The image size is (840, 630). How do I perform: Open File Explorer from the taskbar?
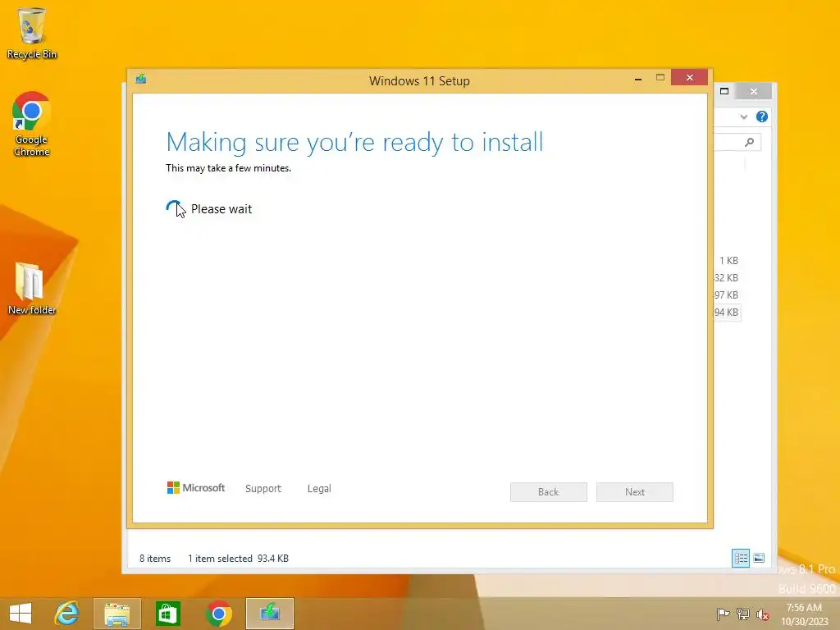[117, 614]
